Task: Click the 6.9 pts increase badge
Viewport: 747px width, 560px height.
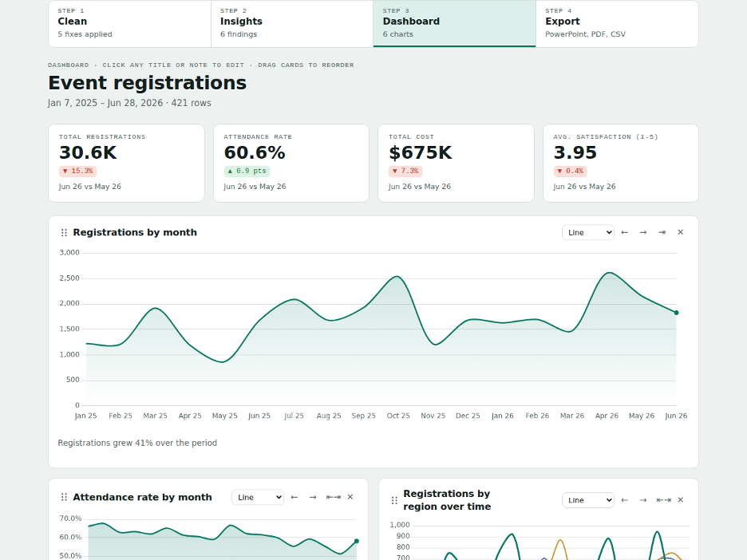Action: (247, 171)
